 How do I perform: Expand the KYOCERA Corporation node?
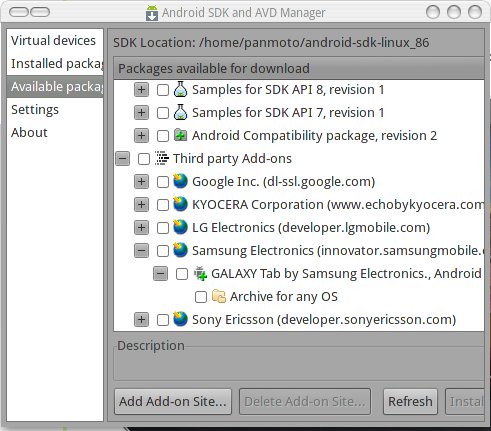tap(141, 205)
